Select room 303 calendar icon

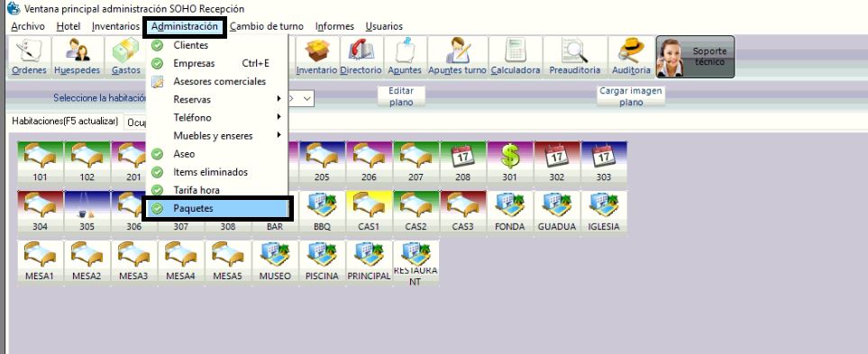point(604,163)
